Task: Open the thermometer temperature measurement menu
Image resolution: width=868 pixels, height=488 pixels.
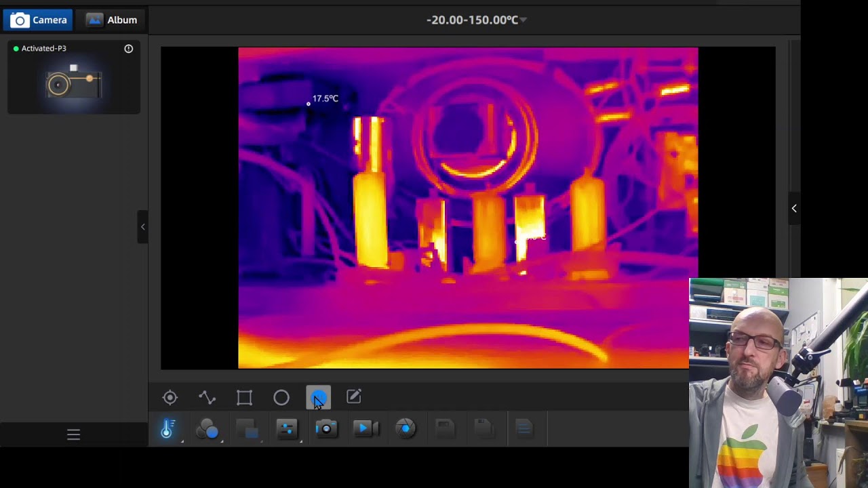Action: (x=167, y=429)
